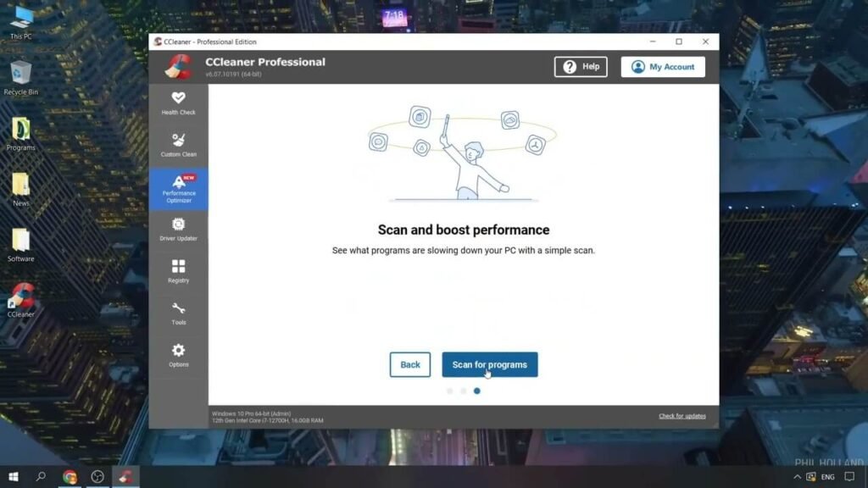Launch CCleaner desktop shortcut
The height and width of the screenshot is (488, 868).
(x=21, y=300)
